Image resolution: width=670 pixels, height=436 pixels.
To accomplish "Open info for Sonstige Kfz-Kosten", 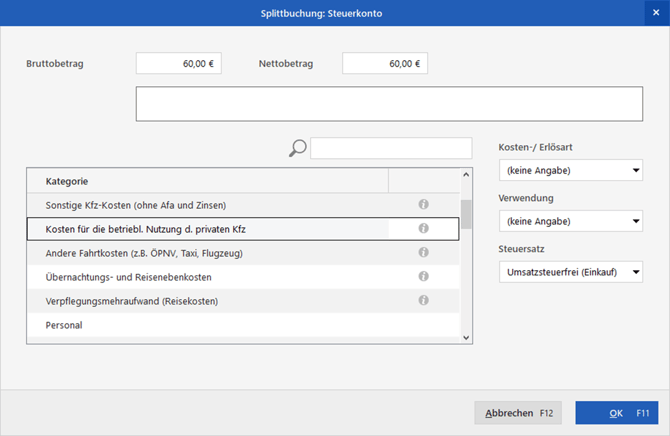I will click(x=423, y=205).
